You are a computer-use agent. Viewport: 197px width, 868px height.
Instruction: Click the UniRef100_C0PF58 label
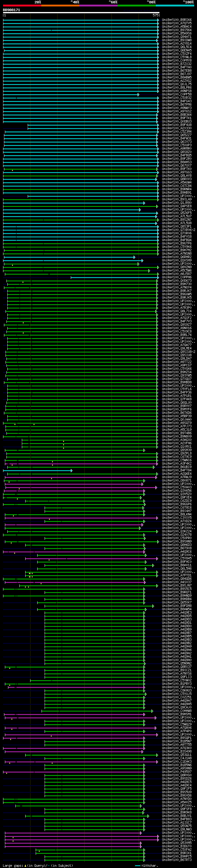(x=177, y=94)
